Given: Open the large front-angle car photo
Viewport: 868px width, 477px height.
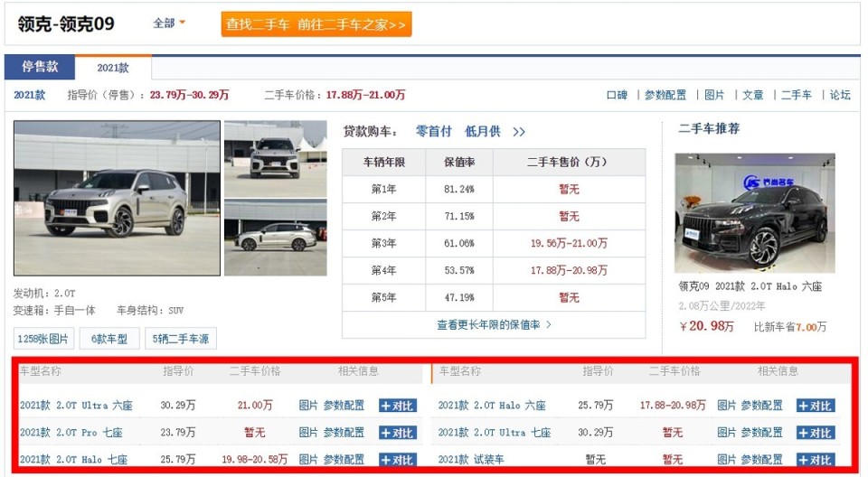Looking at the screenshot, I should coord(117,198).
